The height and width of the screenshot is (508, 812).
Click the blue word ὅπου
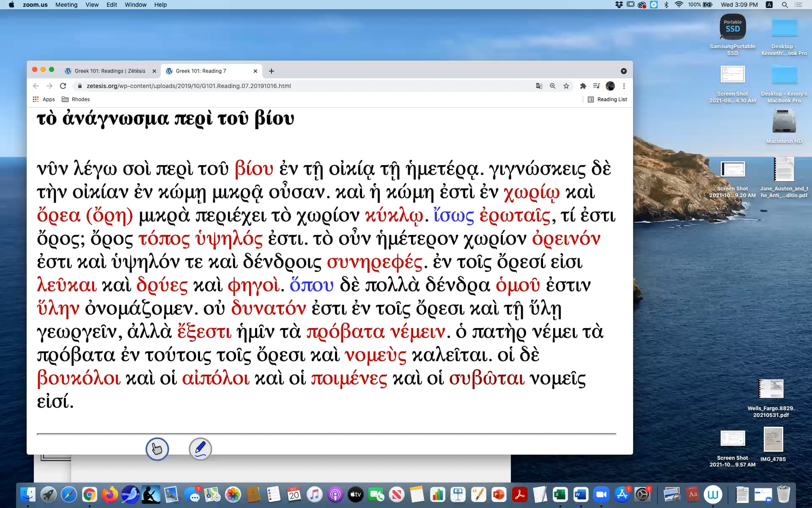pos(311,285)
